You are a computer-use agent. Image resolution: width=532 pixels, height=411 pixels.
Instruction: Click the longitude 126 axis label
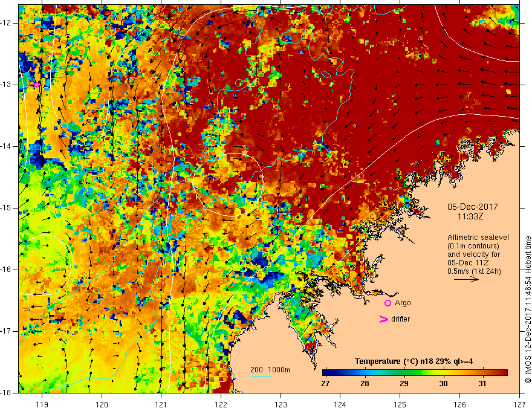click(x=459, y=404)
